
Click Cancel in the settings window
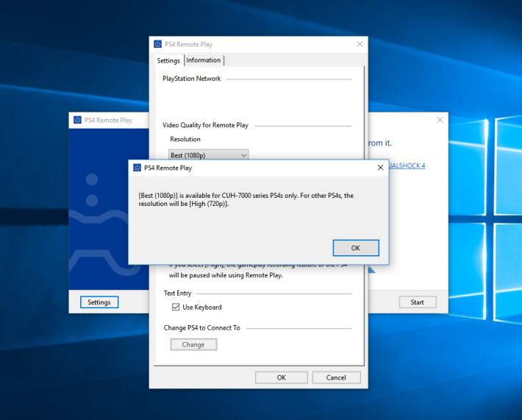[x=336, y=377]
